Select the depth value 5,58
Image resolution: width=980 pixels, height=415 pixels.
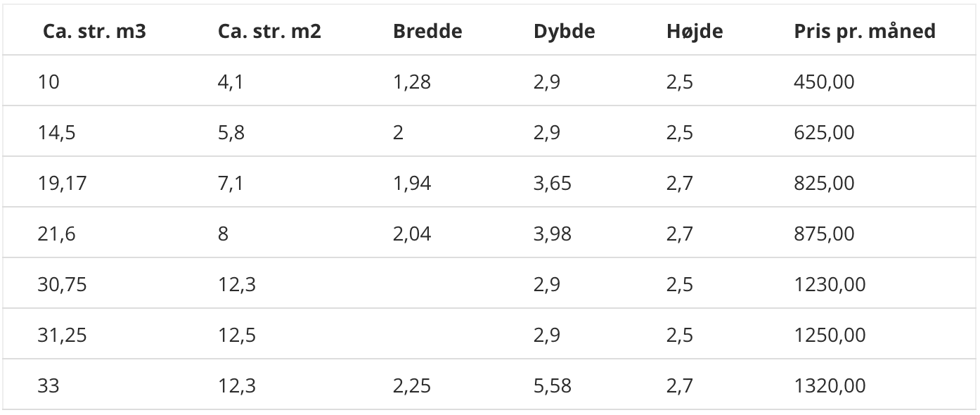point(553,386)
